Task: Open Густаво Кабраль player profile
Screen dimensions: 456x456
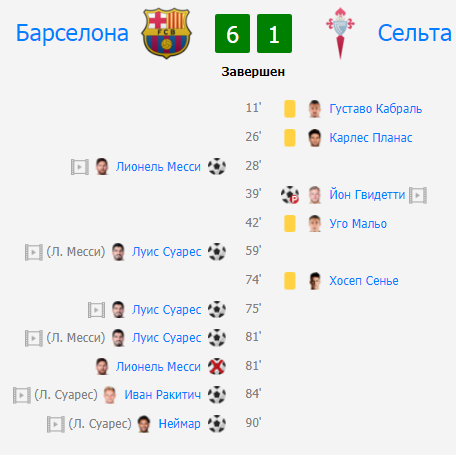Action: coord(376,109)
